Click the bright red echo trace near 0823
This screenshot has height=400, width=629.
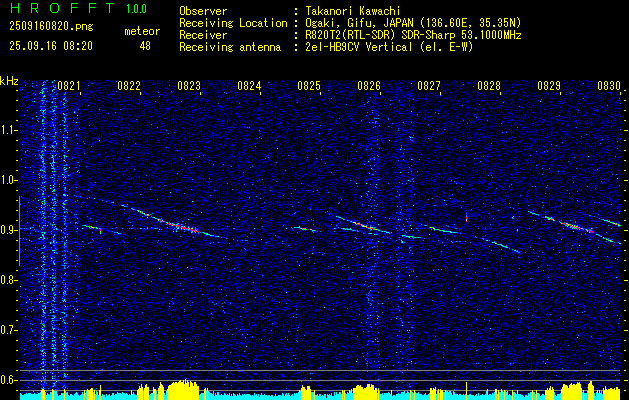pyautogui.click(x=185, y=227)
